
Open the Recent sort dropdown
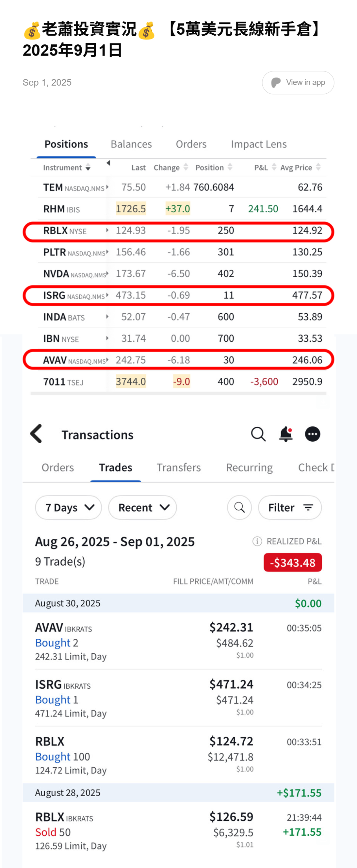click(142, 507)
